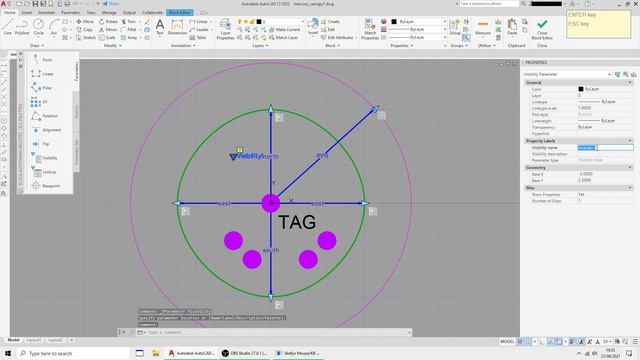
Task: Select the Array tool
Action: pyautogui.click(x=129, y=38)
